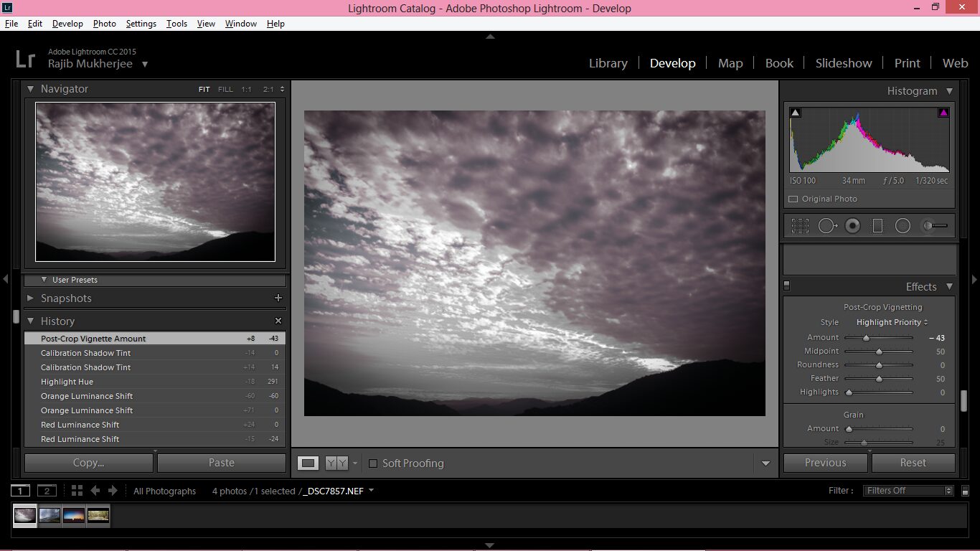Adjust the vignette Feather slider
Viewport: 980px width, 551px height.
coord(879,379)
